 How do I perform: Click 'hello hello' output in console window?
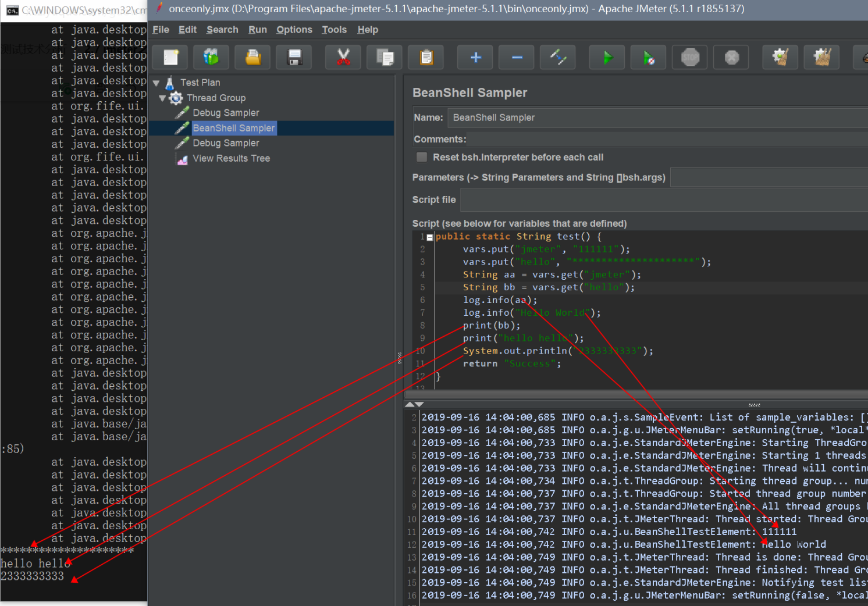(x=35, y=564)
